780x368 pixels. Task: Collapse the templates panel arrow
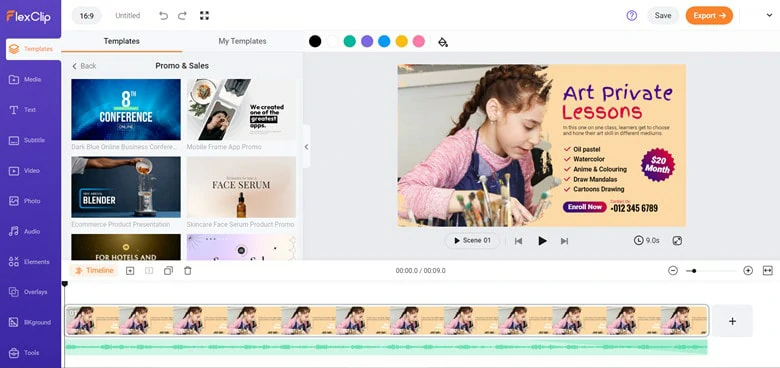click(x=306, y=147)
